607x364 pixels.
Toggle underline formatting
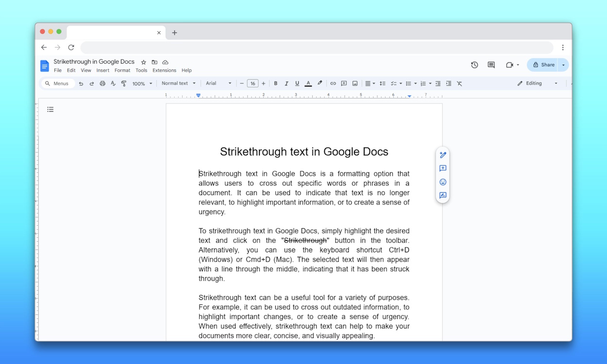tap(297, 83)
